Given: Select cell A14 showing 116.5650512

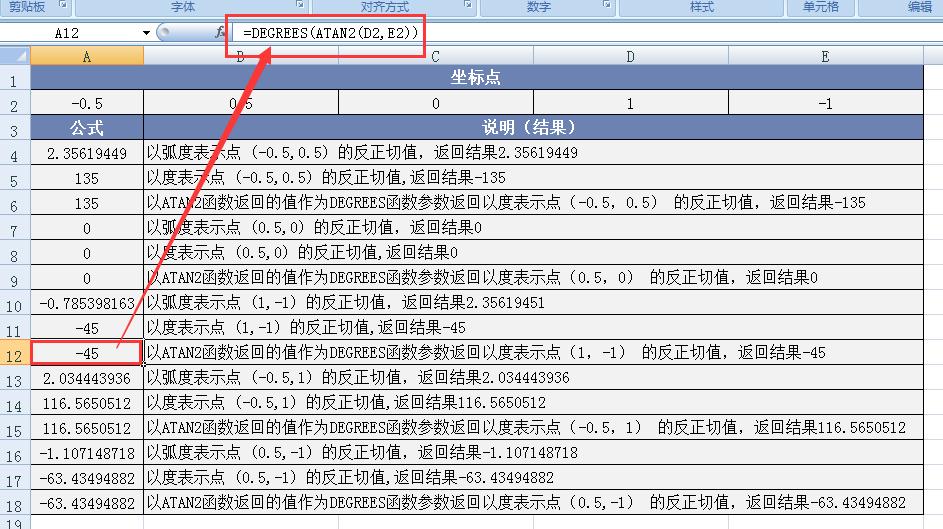Looking at the screenshot, I should (87, 403).
